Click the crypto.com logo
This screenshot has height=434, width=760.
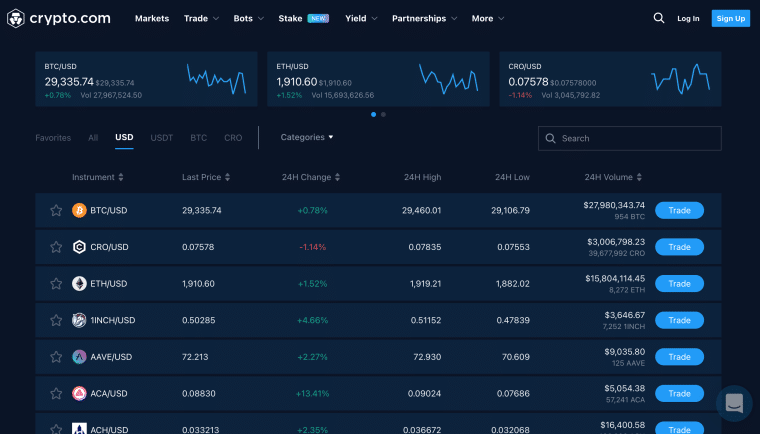tap(59, 18)
